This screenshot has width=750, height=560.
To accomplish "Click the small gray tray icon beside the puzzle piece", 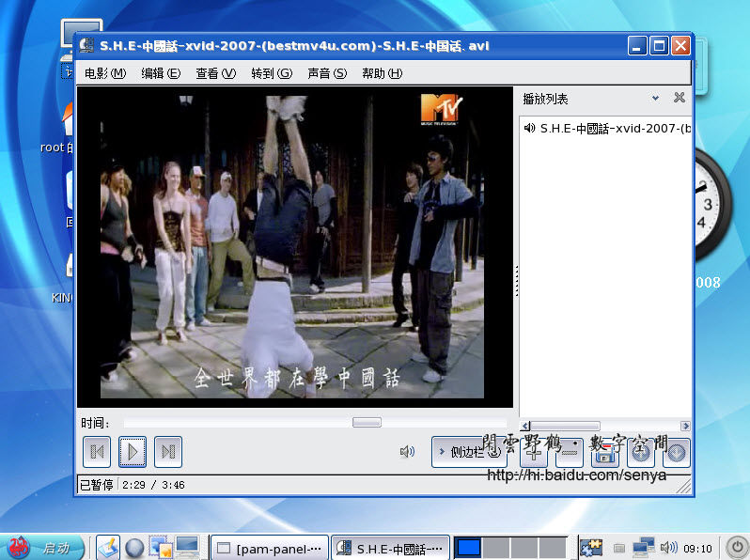I will tap(619, 548).
